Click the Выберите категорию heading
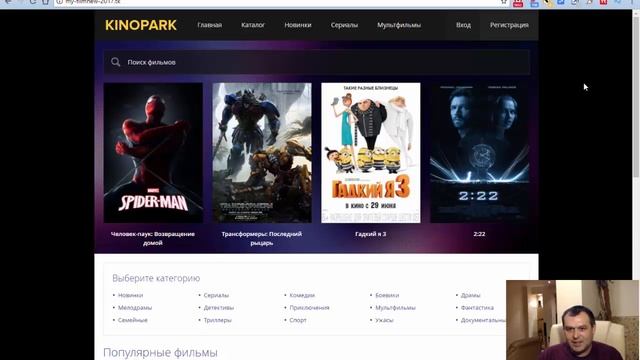This screenshot has height=360, width=640. [x=156, y=278]
